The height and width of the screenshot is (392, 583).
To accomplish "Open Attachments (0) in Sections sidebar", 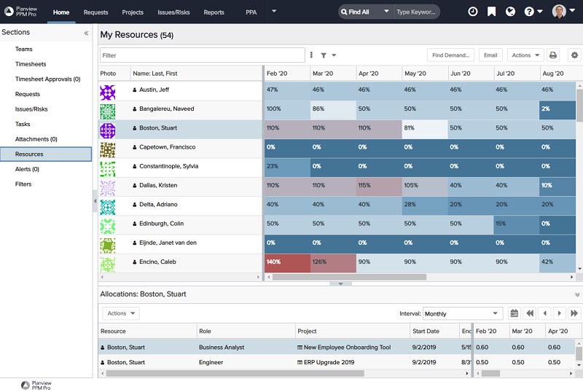I will pos(36,139).
